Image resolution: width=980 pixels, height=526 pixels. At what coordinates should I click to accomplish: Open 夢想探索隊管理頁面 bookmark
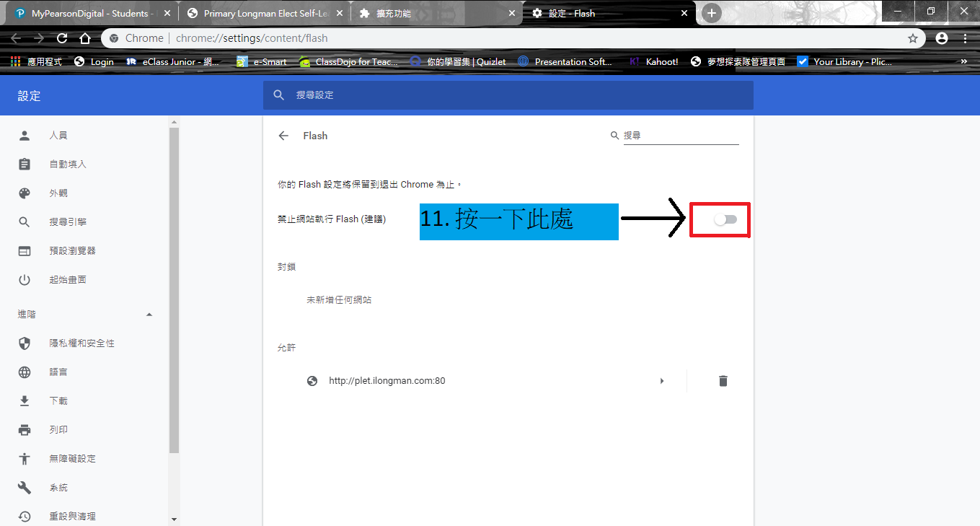point(738,62)
